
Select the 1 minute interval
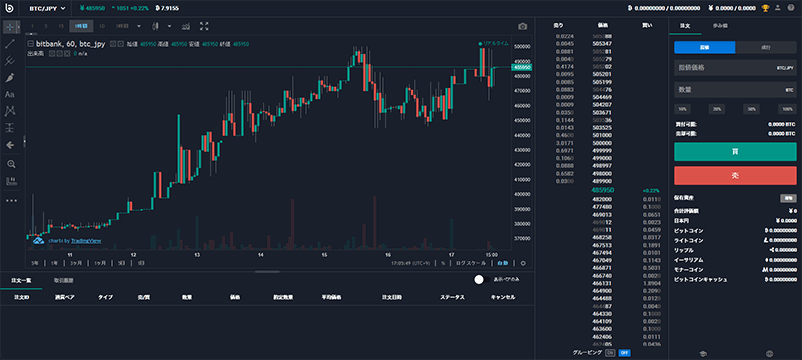coord(32,26)
